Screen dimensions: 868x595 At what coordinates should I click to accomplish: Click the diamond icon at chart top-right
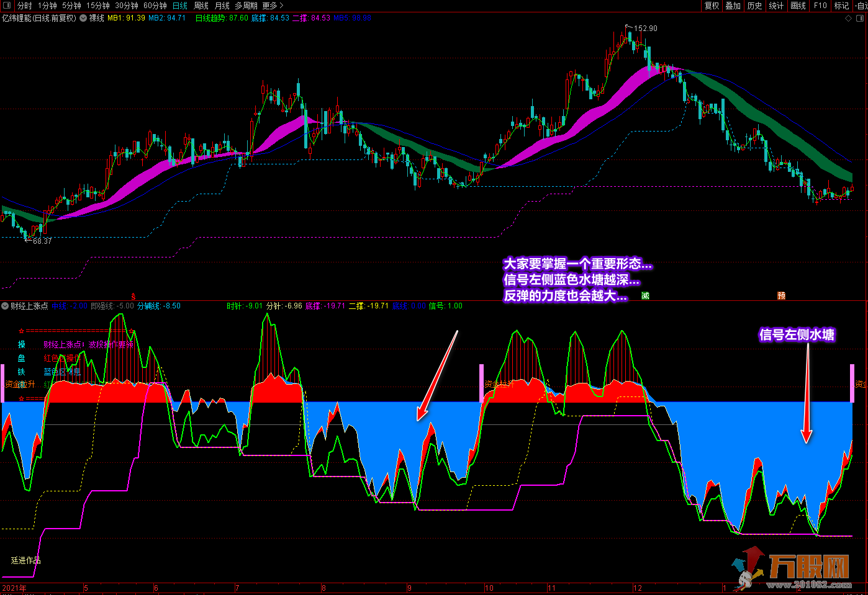(849, 19)
